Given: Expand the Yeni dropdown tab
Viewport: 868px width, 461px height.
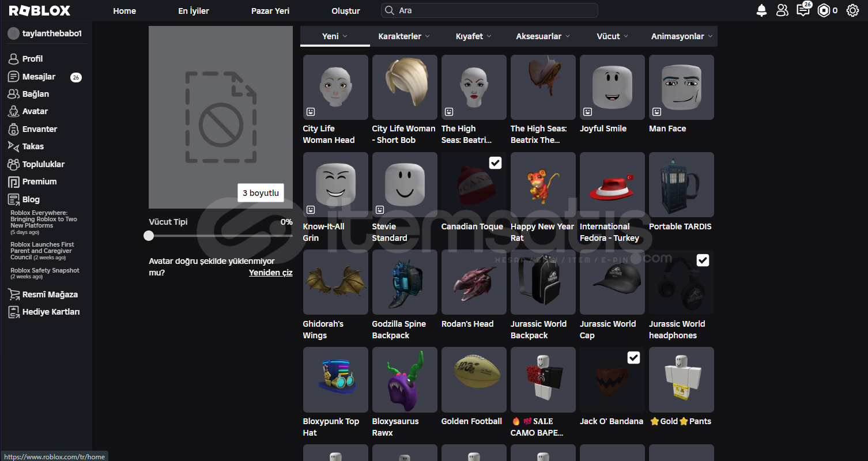Looking at the screenshot, I should coord(335,36).
